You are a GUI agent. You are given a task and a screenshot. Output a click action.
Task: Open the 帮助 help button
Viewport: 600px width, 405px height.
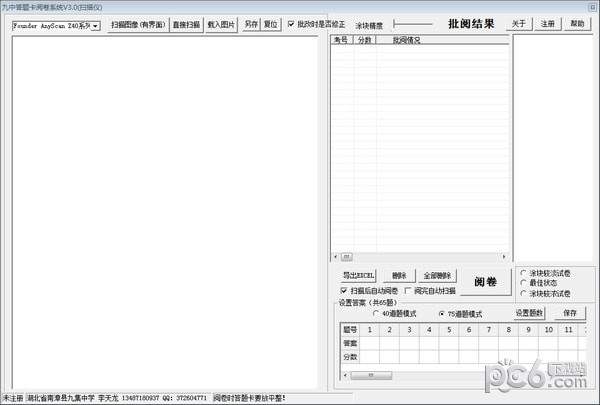[x=577, y=24]
